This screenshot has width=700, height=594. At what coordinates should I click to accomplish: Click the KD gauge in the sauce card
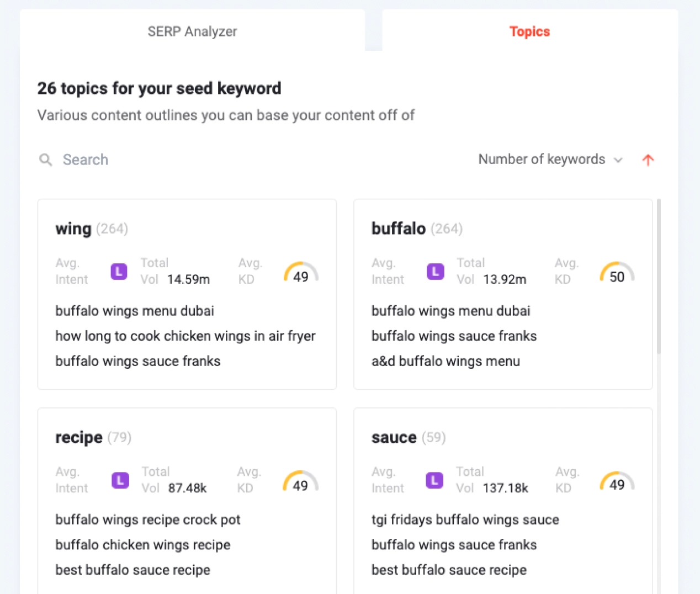pos(617,481)
